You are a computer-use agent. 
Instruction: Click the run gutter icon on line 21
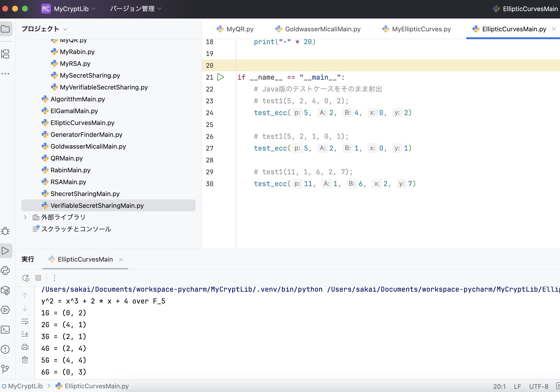(220, 77)
